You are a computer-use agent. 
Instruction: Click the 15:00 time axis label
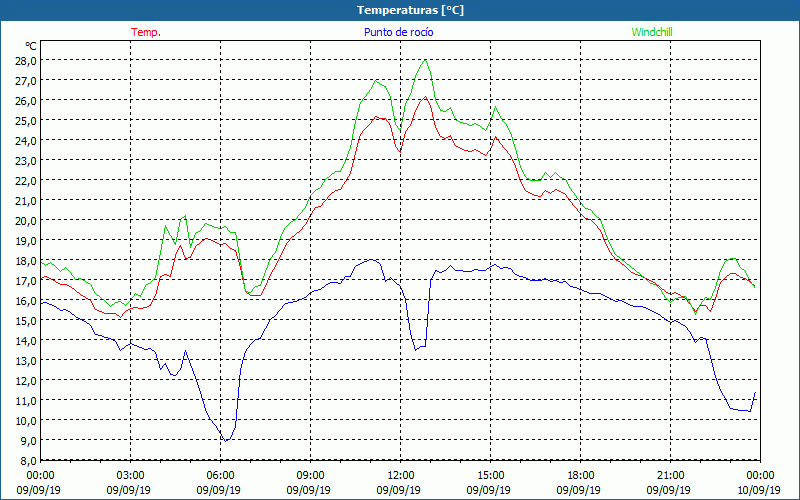pyautogui.click(x=490, y=475)
